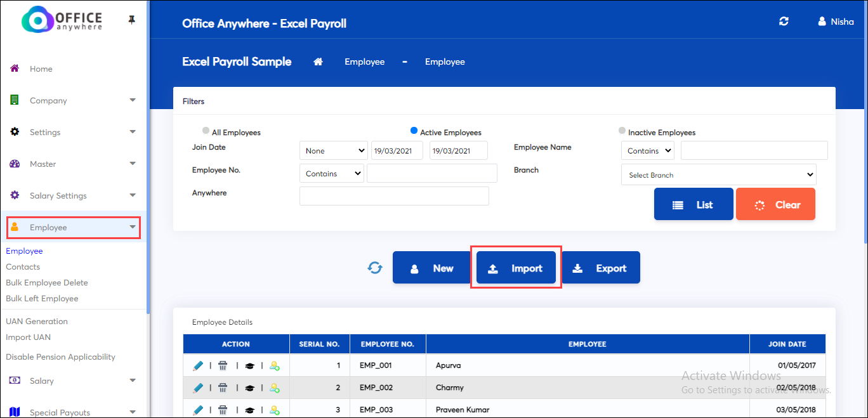Click add-user icon in Charmy row
This screenshot has width=868, height=418.
click(275, 388)
